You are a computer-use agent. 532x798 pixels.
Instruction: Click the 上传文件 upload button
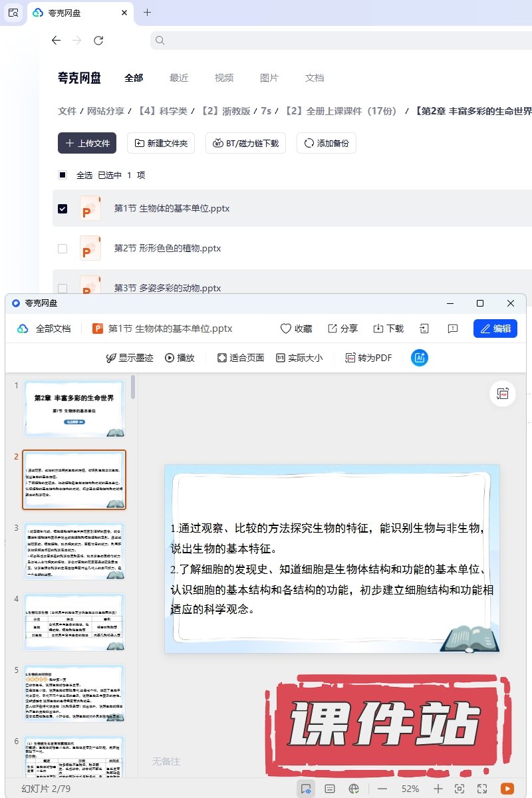tap(87, 143)
